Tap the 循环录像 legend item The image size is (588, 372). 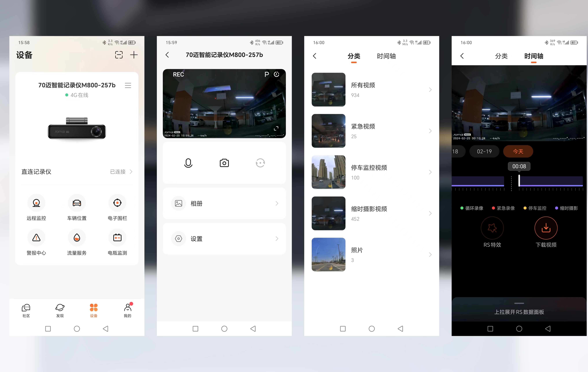(x=472, y=208)
